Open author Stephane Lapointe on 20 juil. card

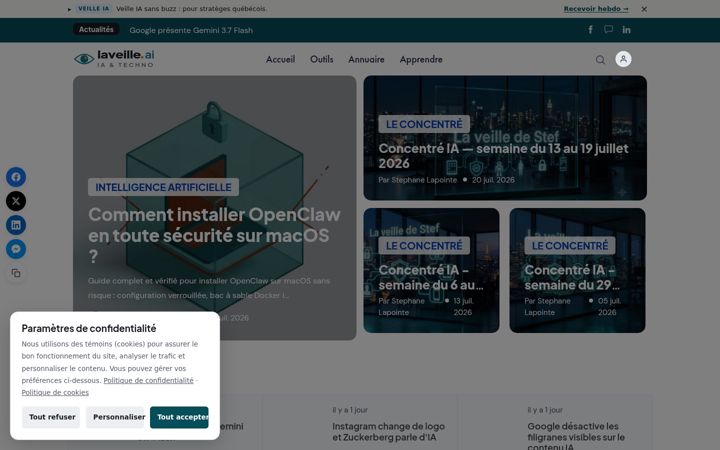tap(417, 180)
